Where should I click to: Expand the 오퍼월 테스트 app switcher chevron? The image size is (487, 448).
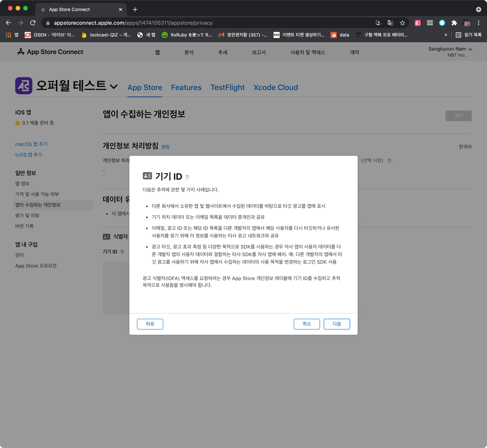coord(114,87)
